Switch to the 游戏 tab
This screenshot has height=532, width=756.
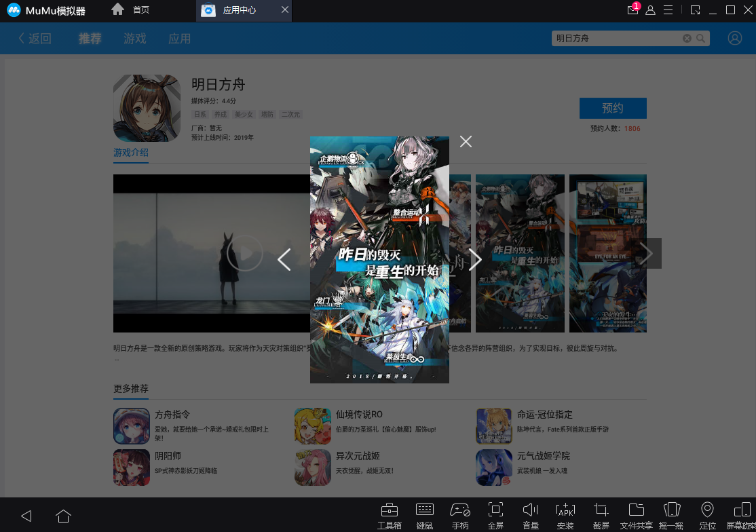(135, 39)
